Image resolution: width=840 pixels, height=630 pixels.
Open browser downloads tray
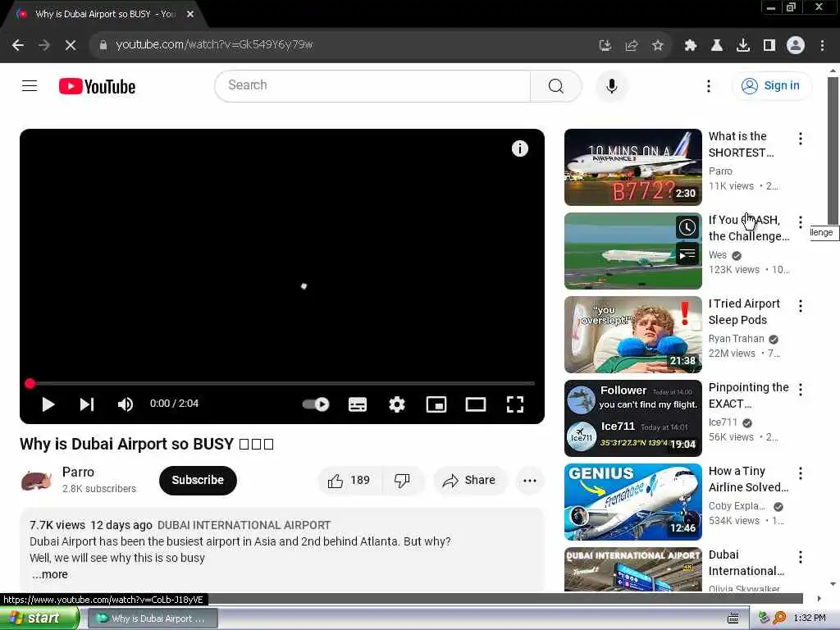[x=743, y=46]
